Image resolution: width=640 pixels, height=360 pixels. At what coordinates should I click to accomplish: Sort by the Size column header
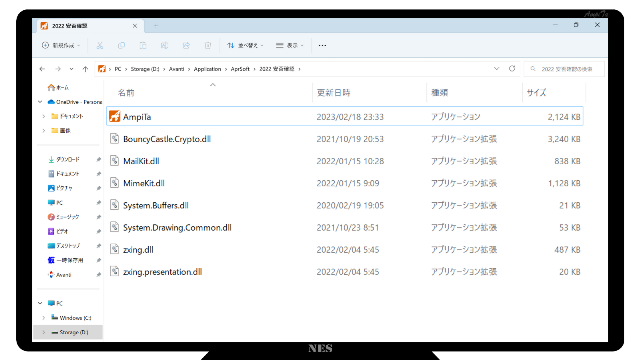[536, 93]
